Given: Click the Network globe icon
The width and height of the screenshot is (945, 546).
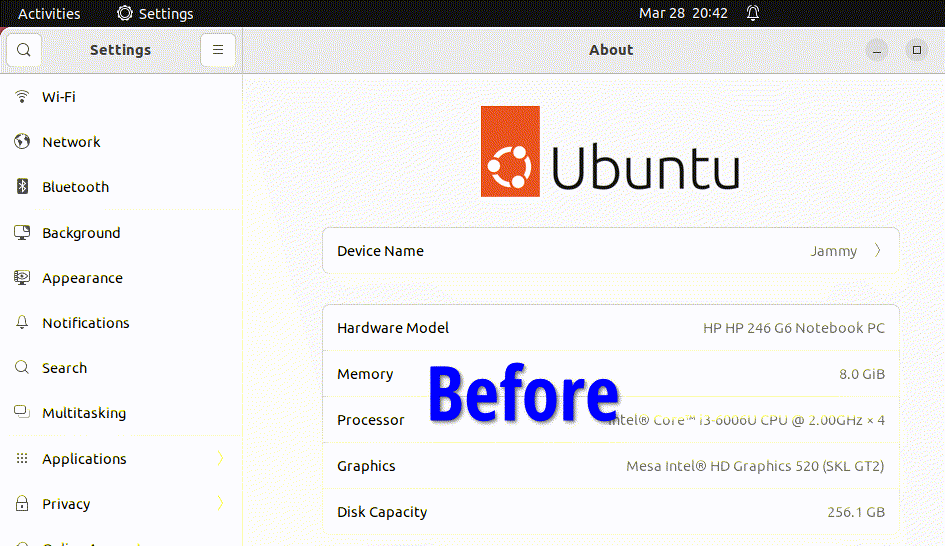Looking at the screenshot, I should coord(22,142).
